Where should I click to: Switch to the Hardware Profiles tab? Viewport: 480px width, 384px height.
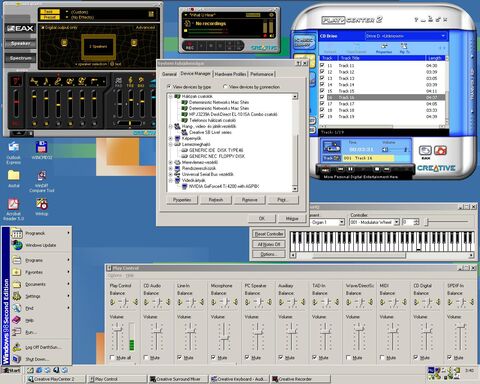[x=230, y=74]
